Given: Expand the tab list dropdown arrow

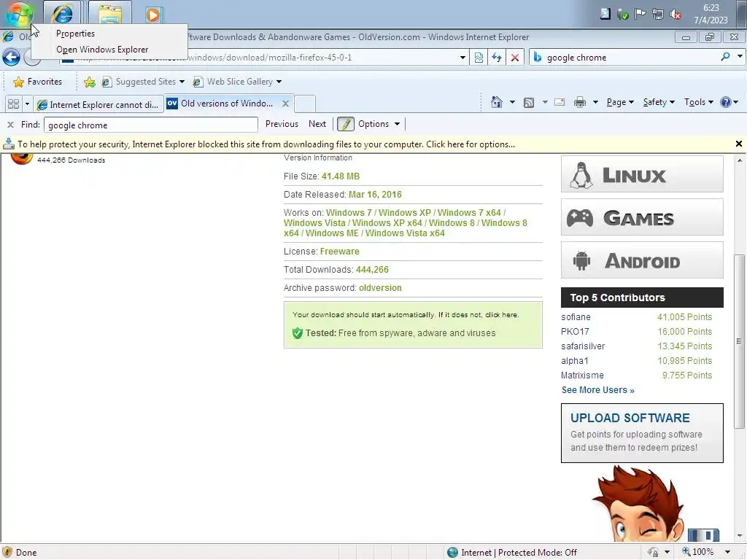Looking at the screenshot, I should point(27,104).
